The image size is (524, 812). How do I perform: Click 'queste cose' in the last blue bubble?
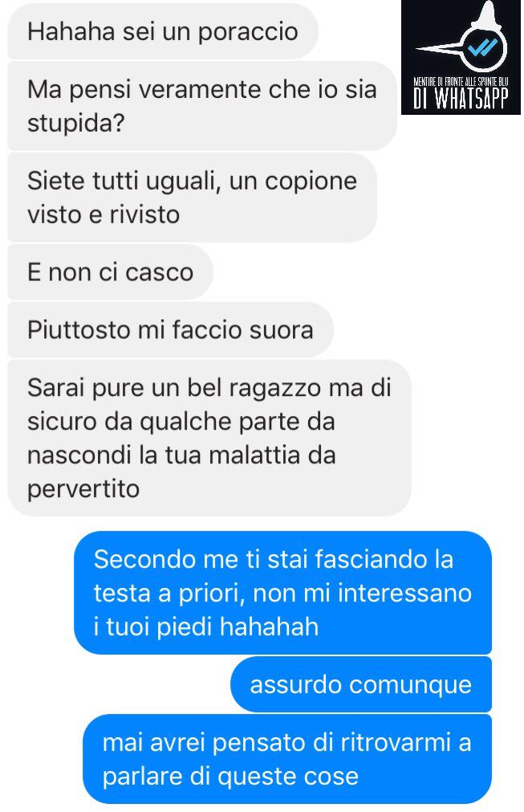coord(287,777)
